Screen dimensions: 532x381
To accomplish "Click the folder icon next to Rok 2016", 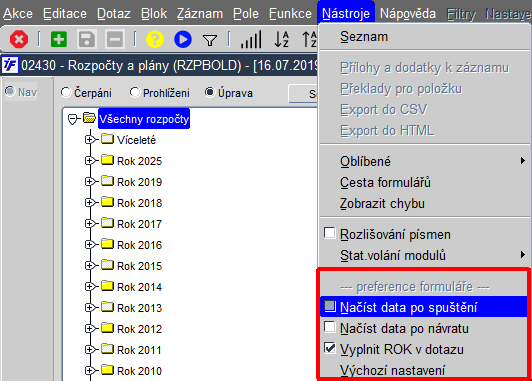I will click(x=107, y=244).
